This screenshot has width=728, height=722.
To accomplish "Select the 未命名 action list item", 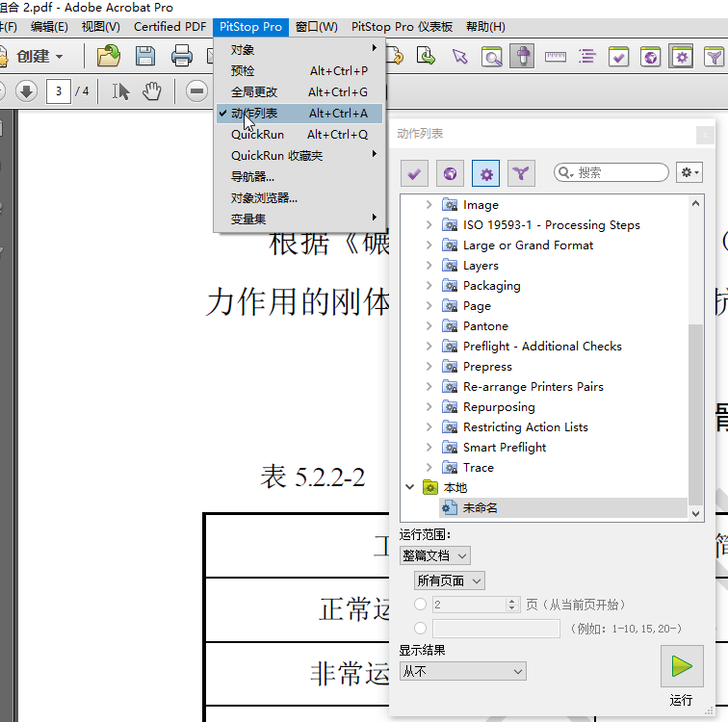I will pyautogui.click(x=480, y=507).
